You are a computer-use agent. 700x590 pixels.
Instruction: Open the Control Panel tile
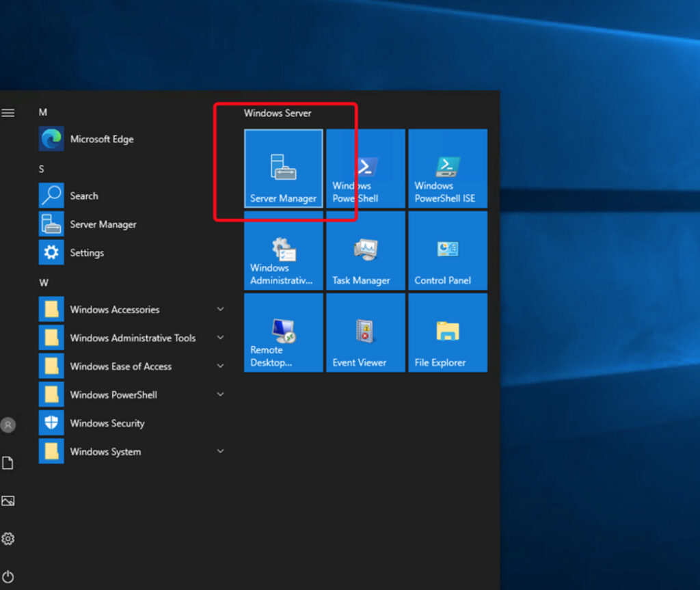click(x=447, y=250)
